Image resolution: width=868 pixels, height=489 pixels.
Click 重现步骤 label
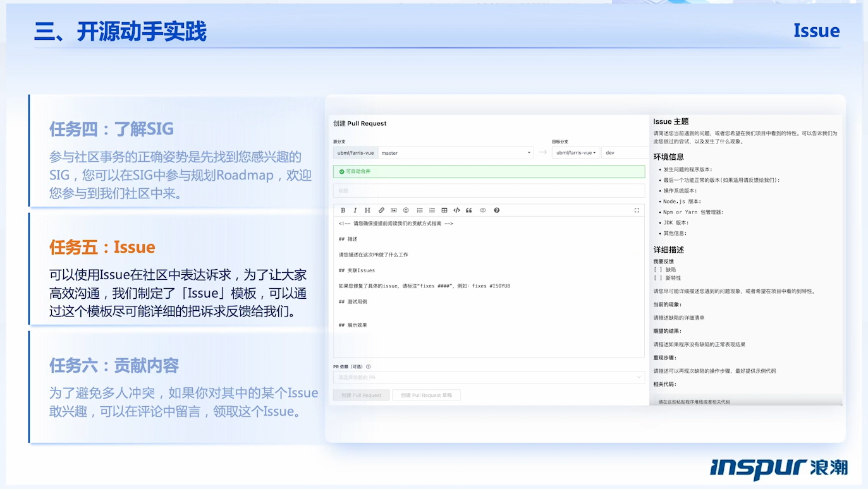tap(665, 358)
